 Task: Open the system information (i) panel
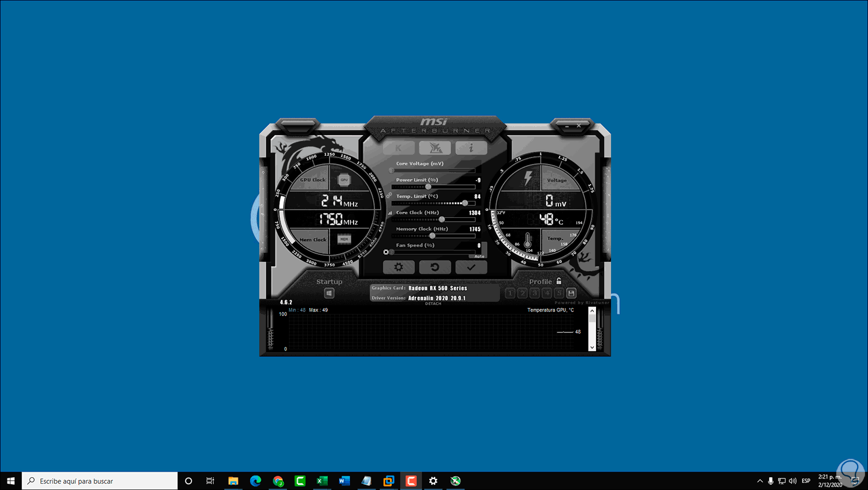tap(471, 148)
